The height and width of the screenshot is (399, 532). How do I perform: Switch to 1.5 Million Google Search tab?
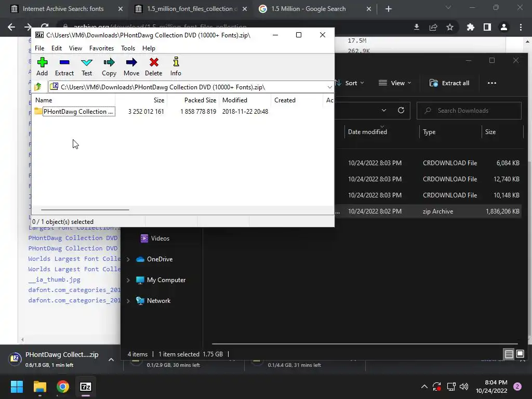308,9
